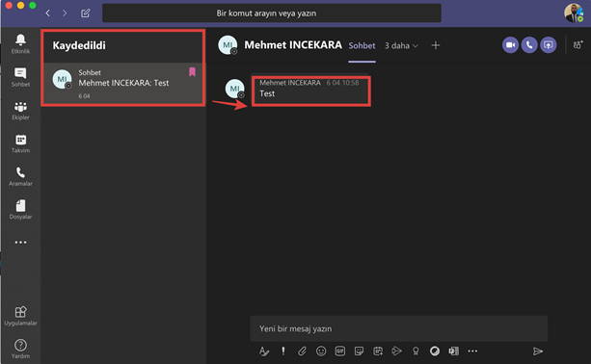Open the Etkinlik activity feed
This screenshot has height=364, width=591.
(20, 43)
